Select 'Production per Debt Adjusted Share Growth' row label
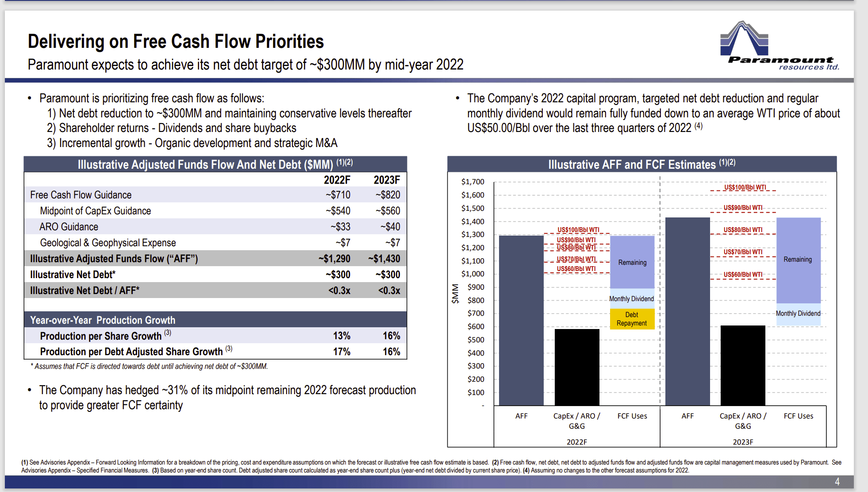This screenshot has height=492, width=868. [131, 352]
